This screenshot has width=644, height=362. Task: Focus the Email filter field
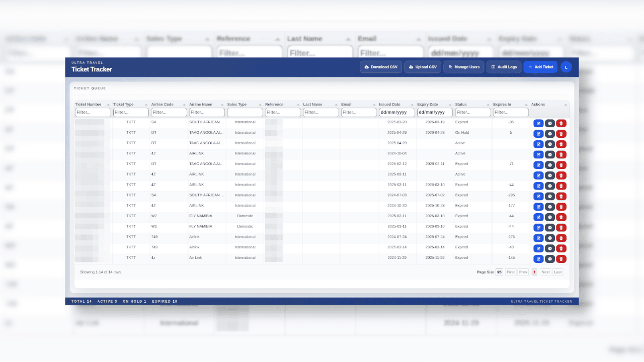click(x=359, y=113)
